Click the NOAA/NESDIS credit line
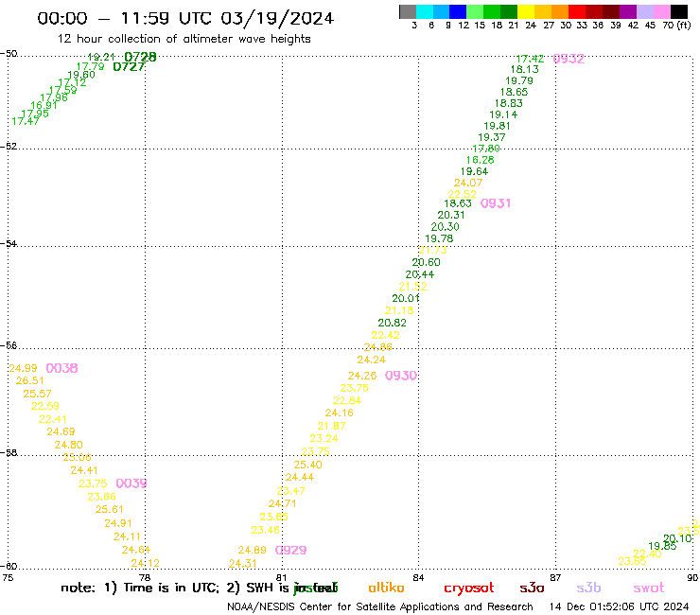 380,606
